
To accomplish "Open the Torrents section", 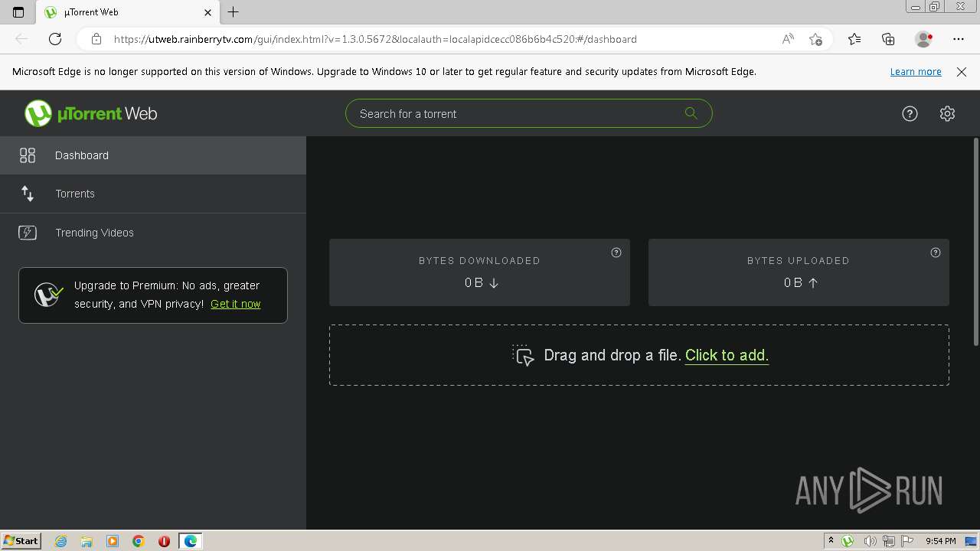I will click(153, 194).
